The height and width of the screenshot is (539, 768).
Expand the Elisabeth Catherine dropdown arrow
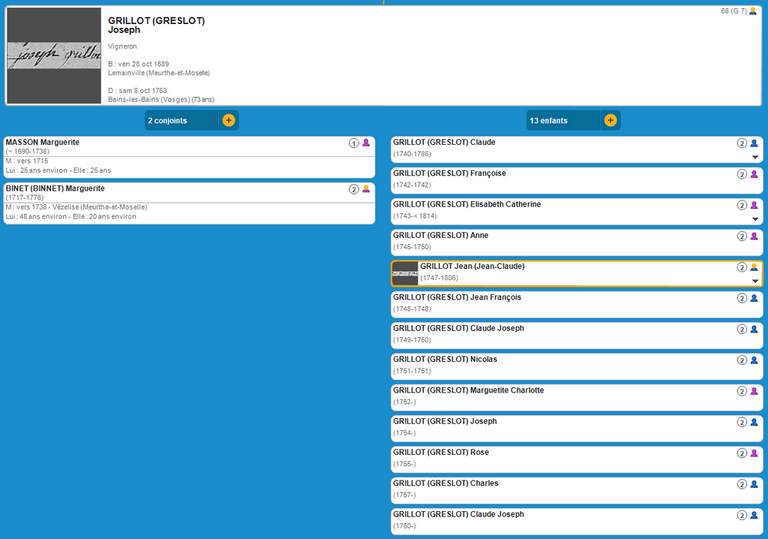coord(755,219)
